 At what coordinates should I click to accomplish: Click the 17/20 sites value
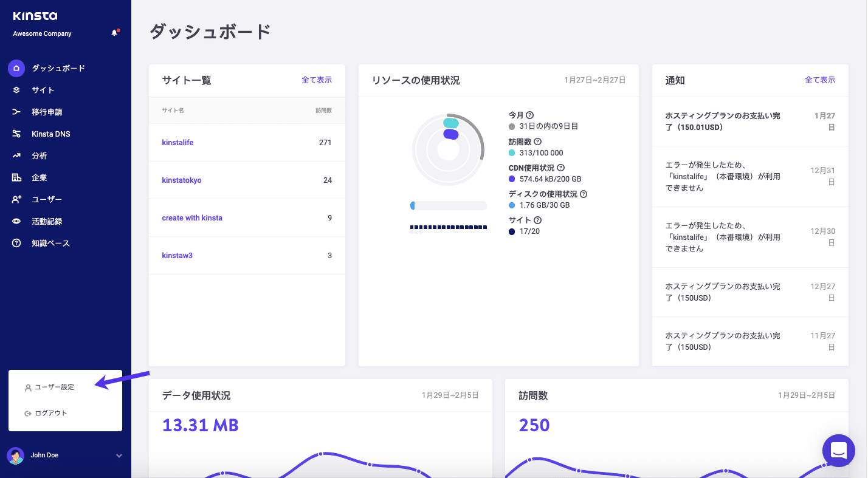pos(529,231)
